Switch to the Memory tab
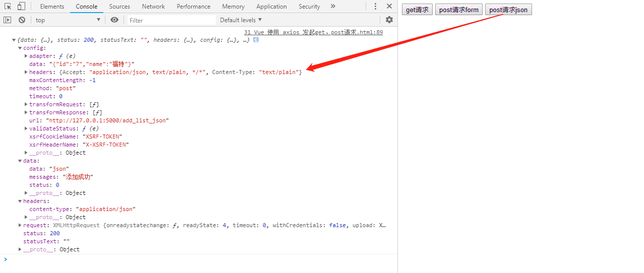This screenshot has height=273, width=644. [x=233, y=7]
